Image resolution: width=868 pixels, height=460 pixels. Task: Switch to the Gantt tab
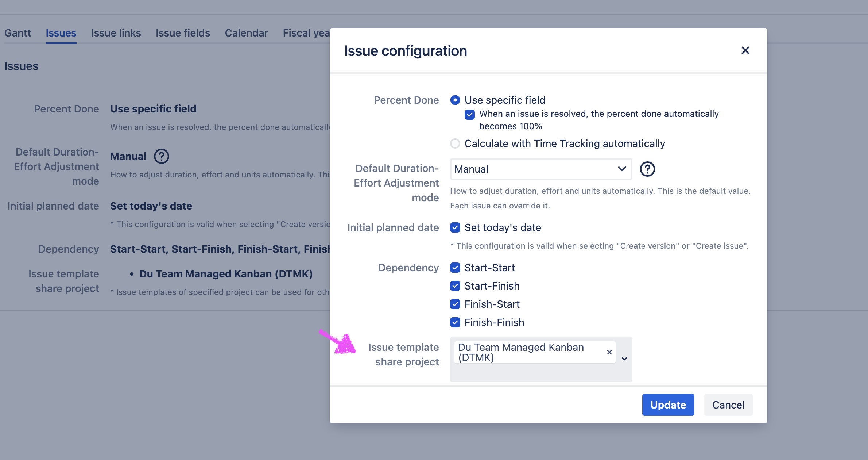click(x=18, y=33)
